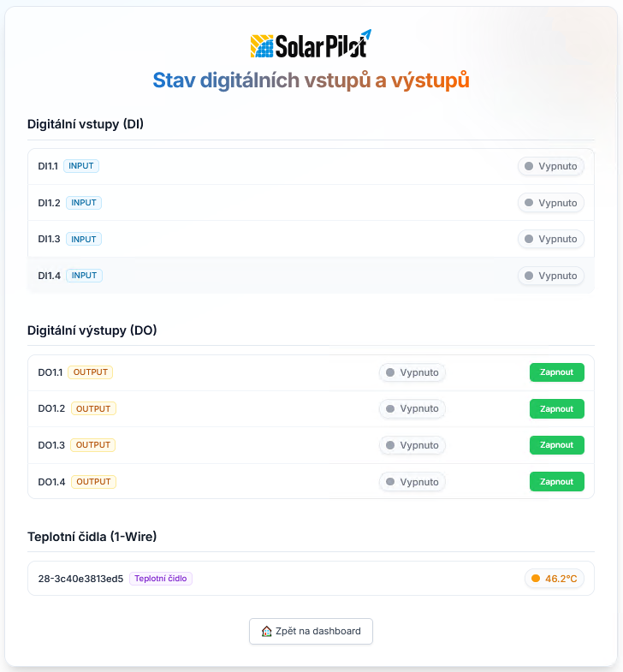Screen dimensions: 623x672
Task: Click DO1.1 gray status dot
Action: coord(390,372)
